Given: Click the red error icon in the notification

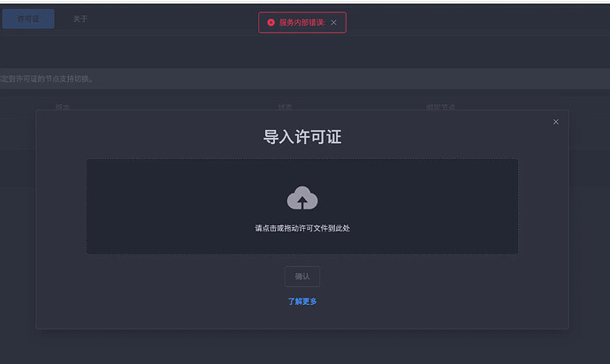Looking at the screenshot, I should [x=271, y=23].
